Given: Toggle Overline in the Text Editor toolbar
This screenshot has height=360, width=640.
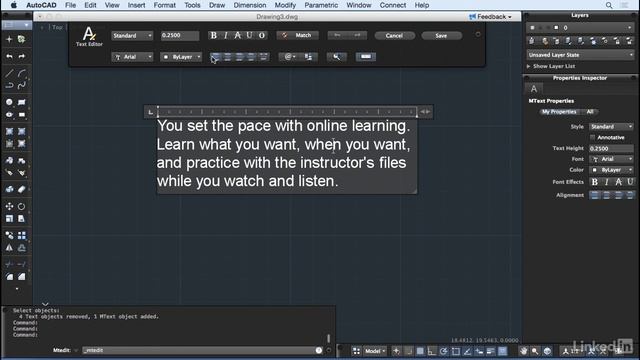Looking at the screenshot, I should click(262, 36).
